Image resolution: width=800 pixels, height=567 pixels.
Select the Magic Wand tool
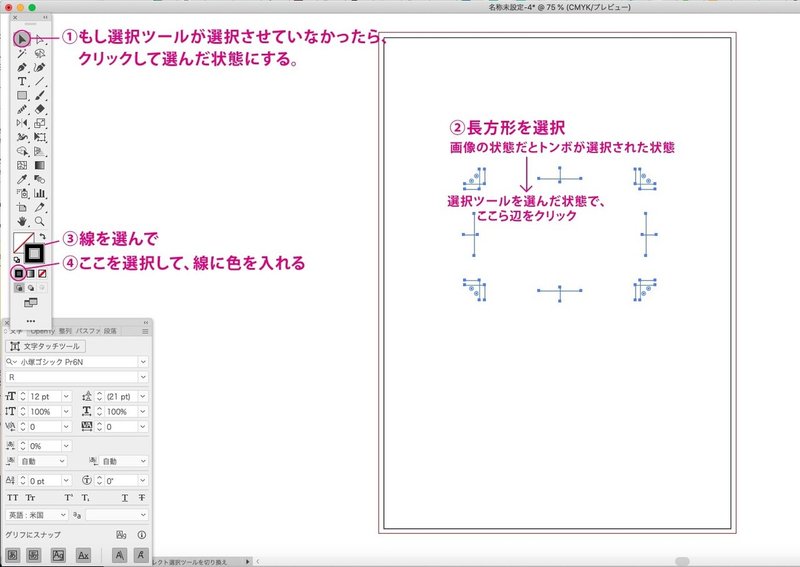(22, 53)
